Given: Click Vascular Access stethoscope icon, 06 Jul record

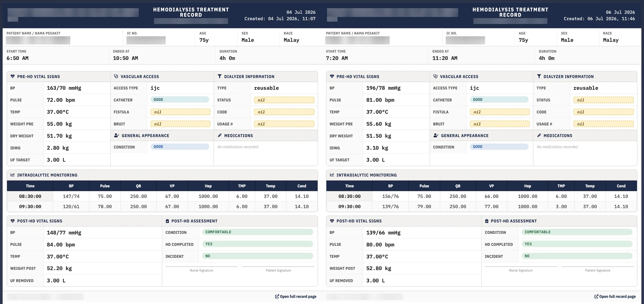Looking at the screenshot, I should click(x=436, y=76).
